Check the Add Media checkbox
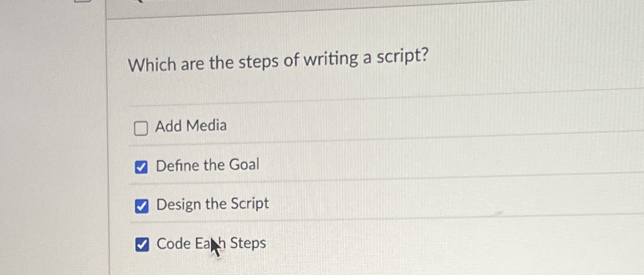 click(x=141, y=127)
